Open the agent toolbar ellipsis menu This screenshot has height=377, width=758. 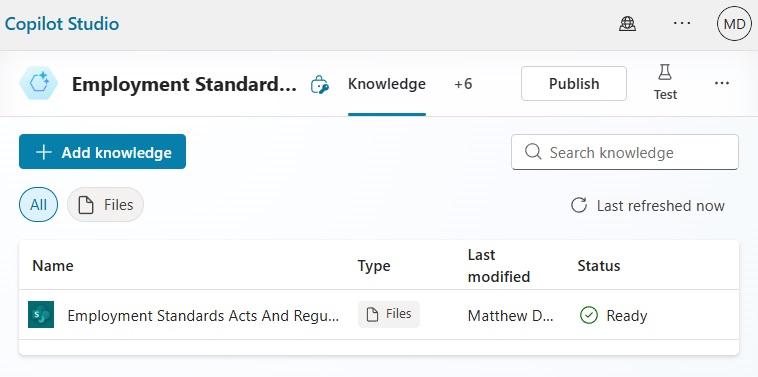[x=722, y=84]
